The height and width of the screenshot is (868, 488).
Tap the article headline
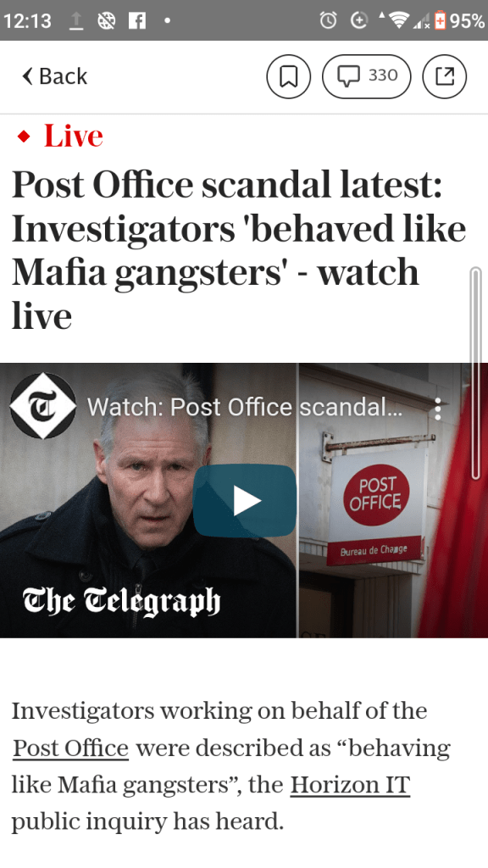239,249
